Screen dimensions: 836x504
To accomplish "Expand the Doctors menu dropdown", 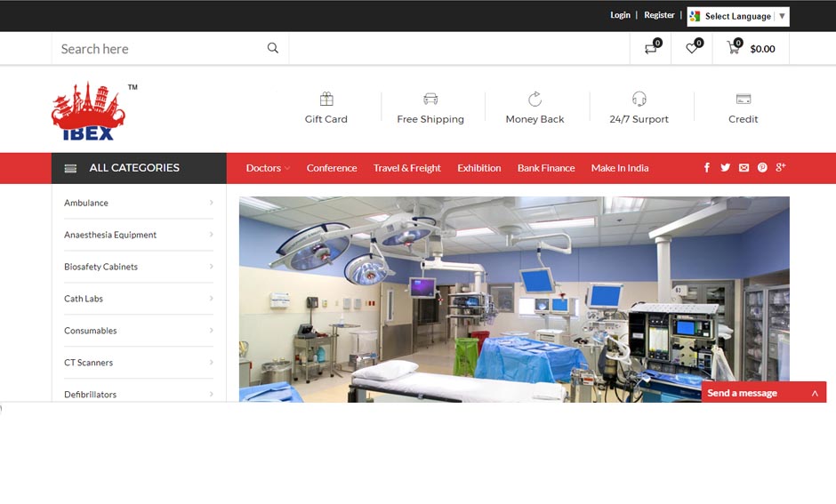I will point(268,168).
